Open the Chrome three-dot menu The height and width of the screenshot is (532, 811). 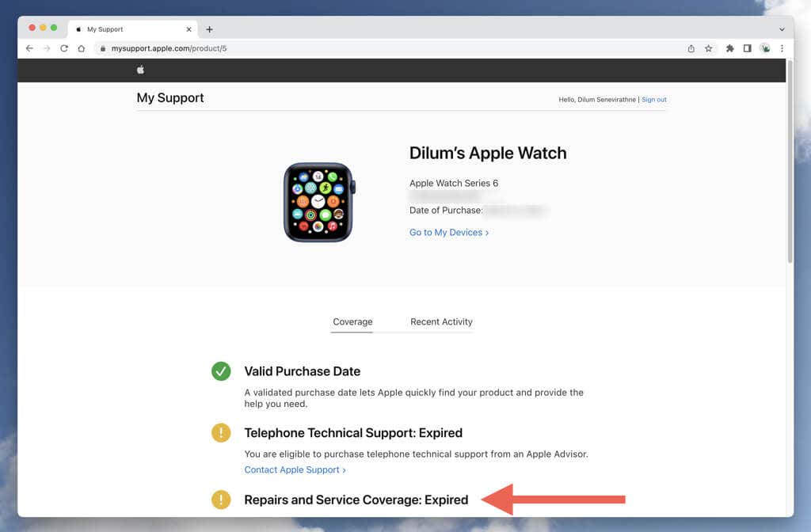pos(782,48)
